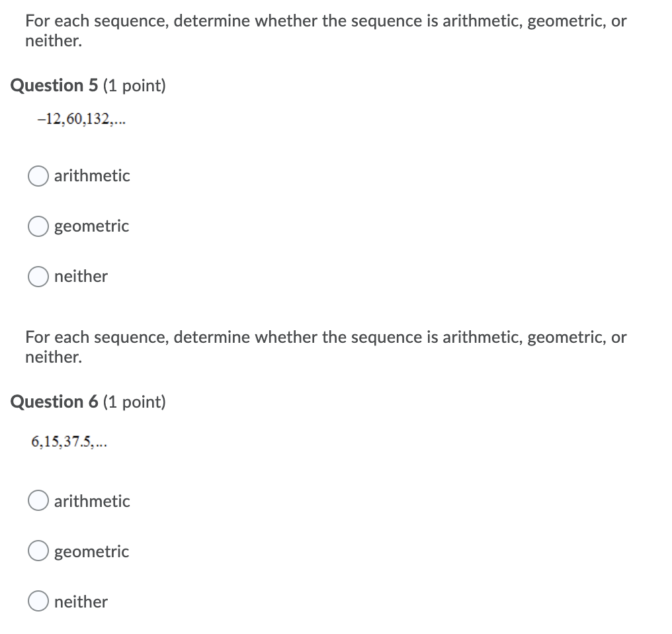This screenshot has height=634, width=672.
Task: Click the neither label under Question 5
Action: click(80, 277)
